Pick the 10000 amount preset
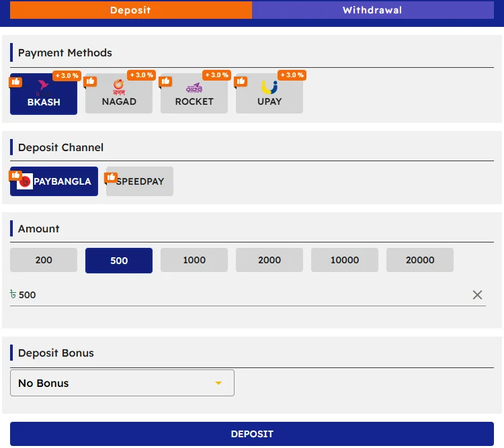This screenshot has height=448, width=504. click(x=345, y=260)
